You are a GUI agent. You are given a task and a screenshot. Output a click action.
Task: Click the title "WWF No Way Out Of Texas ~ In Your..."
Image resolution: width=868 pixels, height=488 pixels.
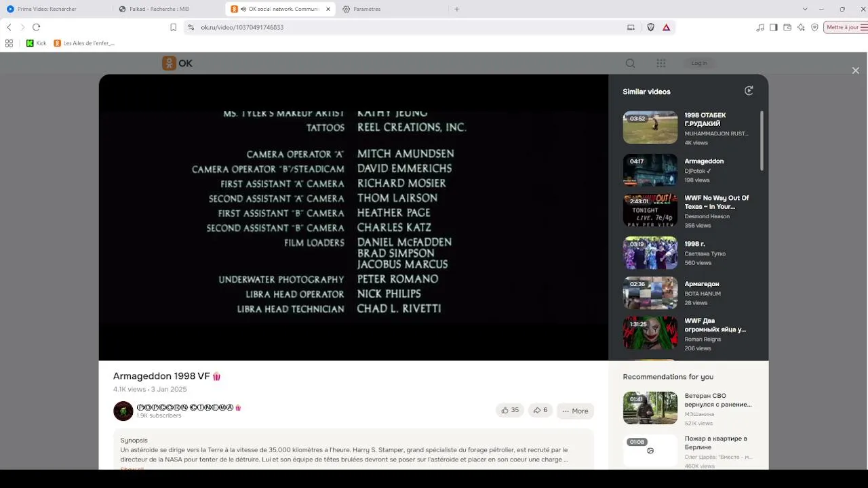(717, 202)
